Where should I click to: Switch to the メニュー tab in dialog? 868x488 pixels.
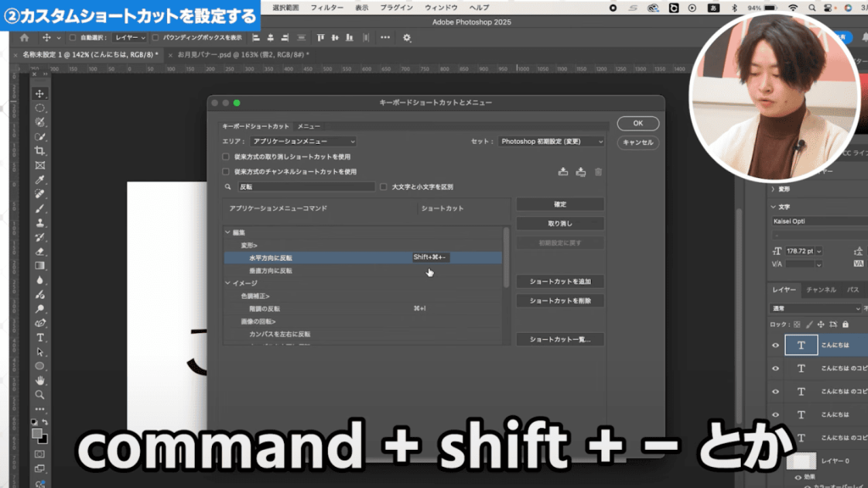[x=309, y=127]
